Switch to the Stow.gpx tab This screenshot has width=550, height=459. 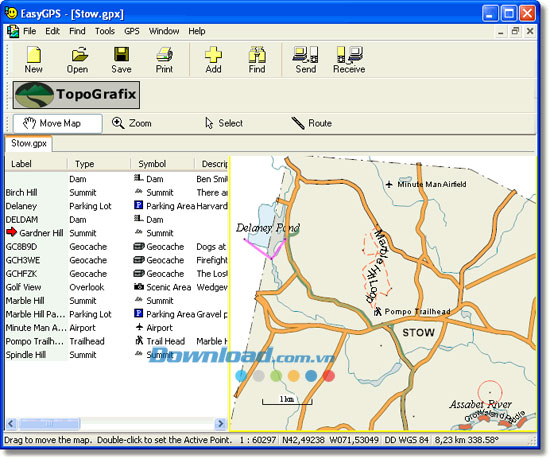29,143
